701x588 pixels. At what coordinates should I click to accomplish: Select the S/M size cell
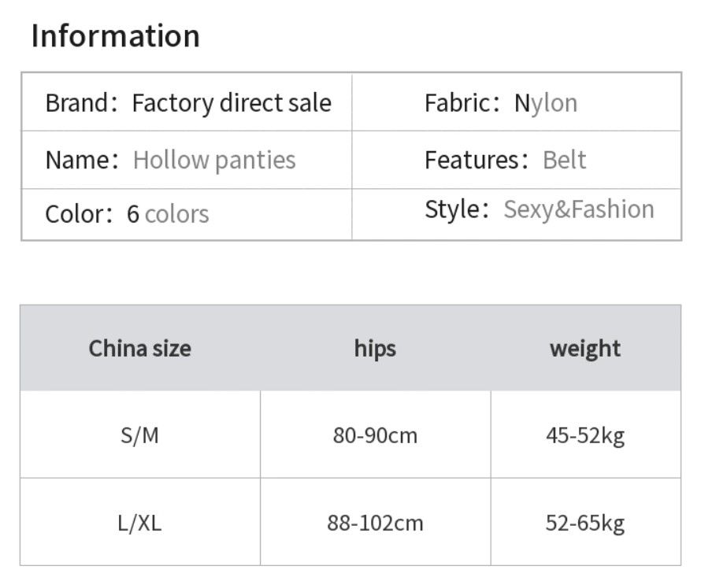click(x=139, y=435)
